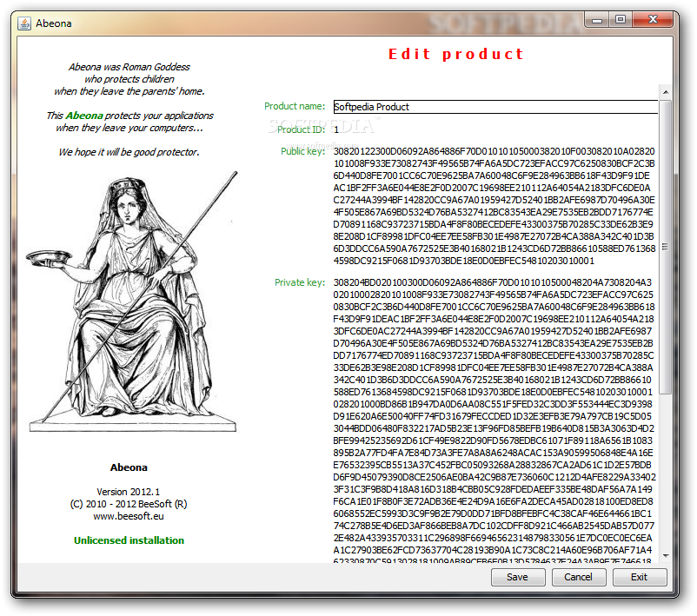Click the Cancel button

pos(578,577)
